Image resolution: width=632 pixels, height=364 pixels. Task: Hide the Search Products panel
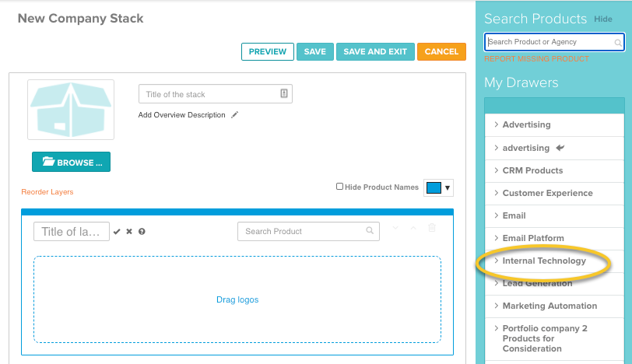coord(603,19)
